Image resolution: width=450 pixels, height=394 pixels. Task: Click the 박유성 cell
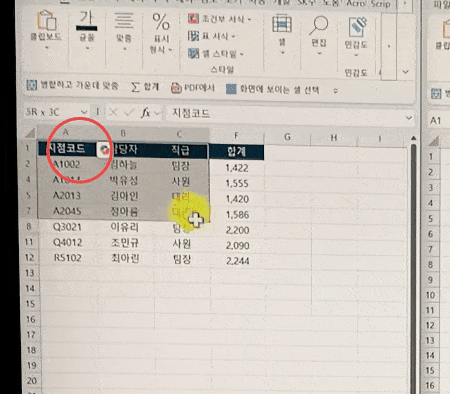(x=124, y=180)
